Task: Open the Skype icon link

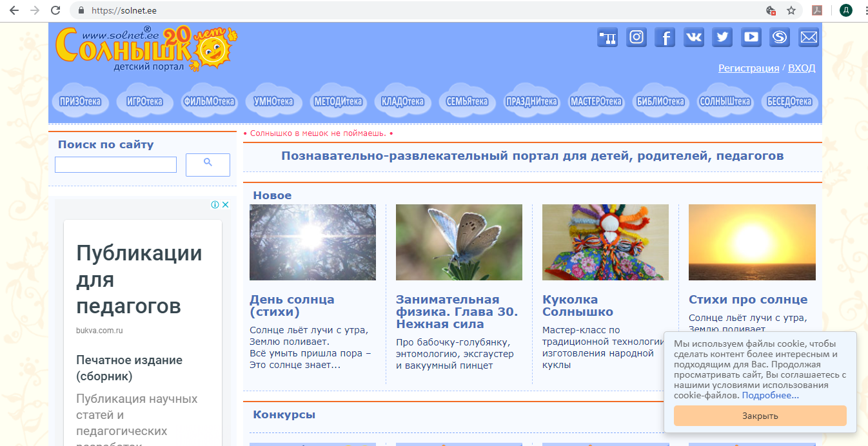Action: [780, 37]
